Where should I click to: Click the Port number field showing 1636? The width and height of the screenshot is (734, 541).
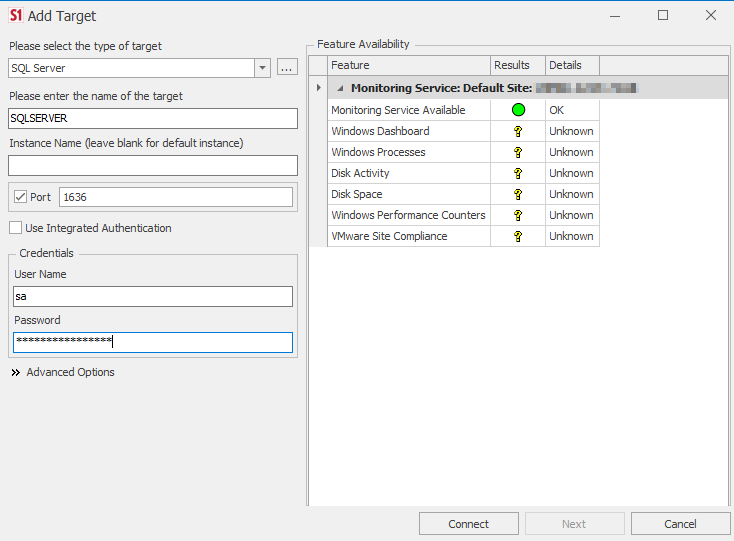[176, 197]
